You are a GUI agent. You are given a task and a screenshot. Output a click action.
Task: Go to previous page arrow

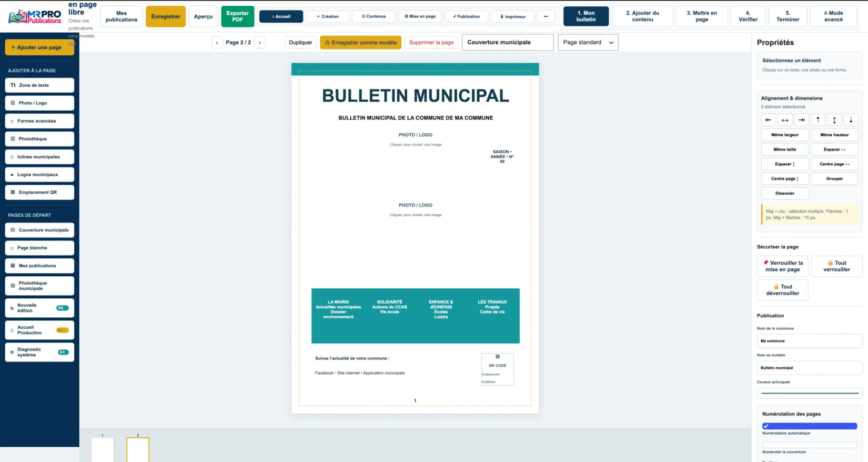[217, 43]
